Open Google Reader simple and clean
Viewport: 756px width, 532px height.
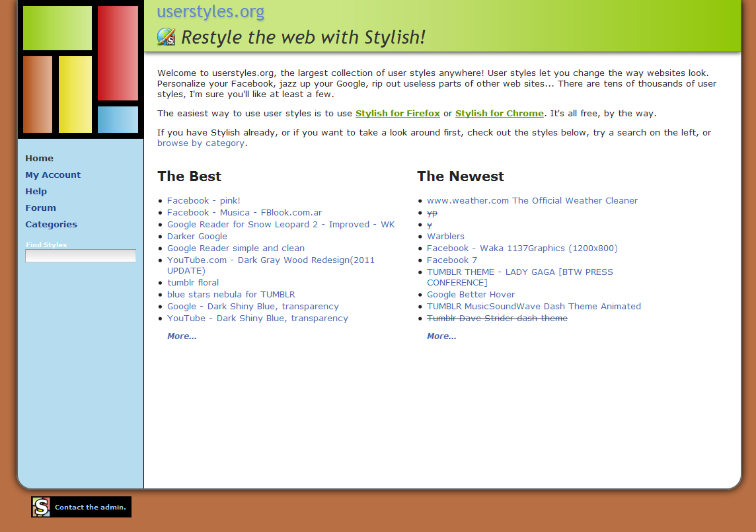[236, 248]
